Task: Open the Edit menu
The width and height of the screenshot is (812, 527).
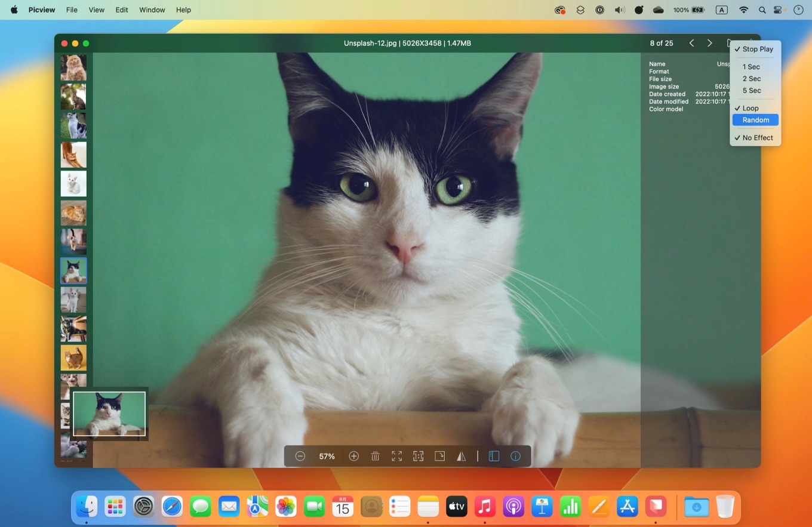Action: pyautogui.click(x=122, y=10)
